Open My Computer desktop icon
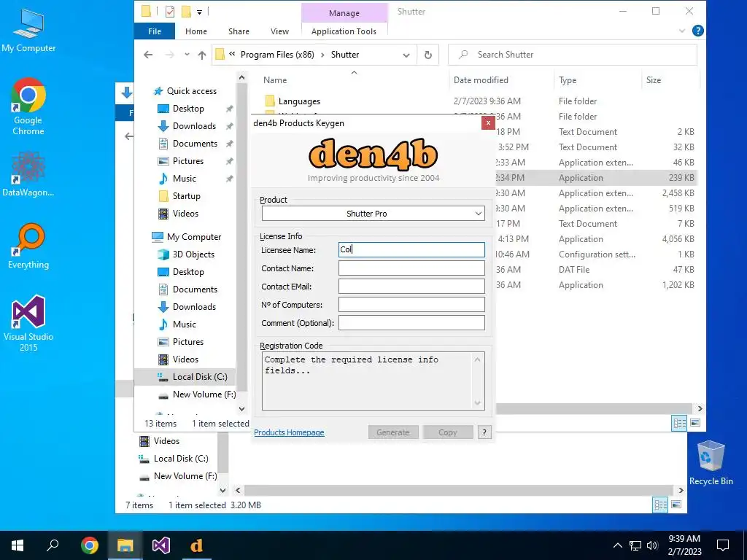This screenshot has height=560, width=747. (28, 30)
